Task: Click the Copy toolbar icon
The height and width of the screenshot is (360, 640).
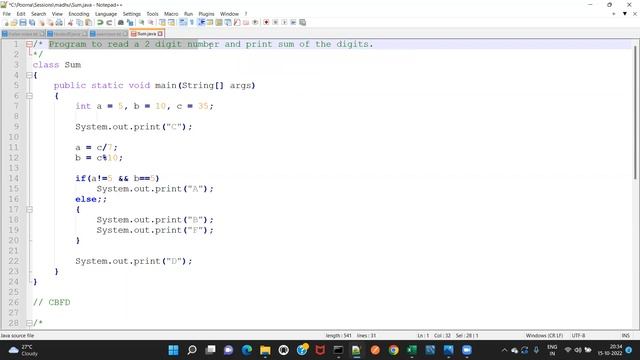Action: point(79,22)
